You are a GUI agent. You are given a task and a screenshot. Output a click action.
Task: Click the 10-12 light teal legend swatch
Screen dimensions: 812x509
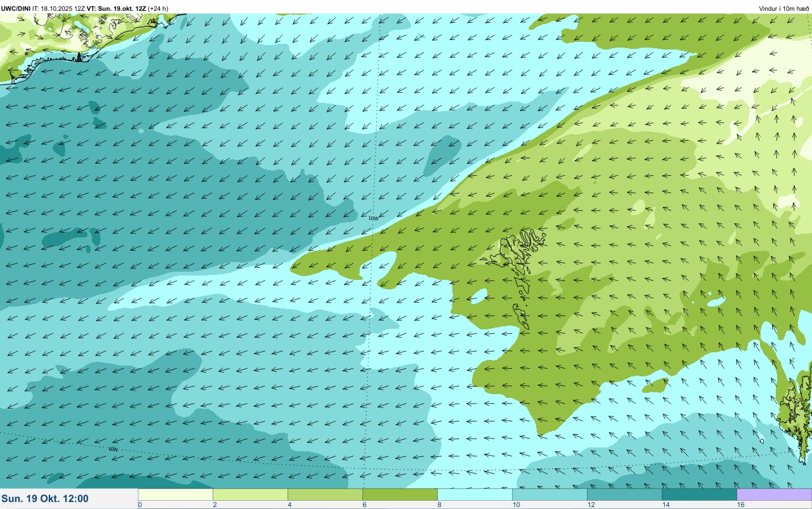coord(550,494)
